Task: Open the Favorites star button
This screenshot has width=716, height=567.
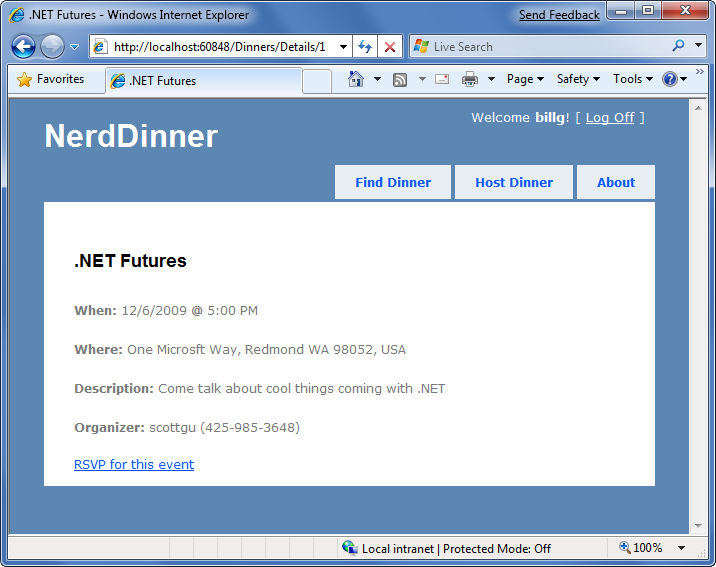Action: (x=51, y=79)
